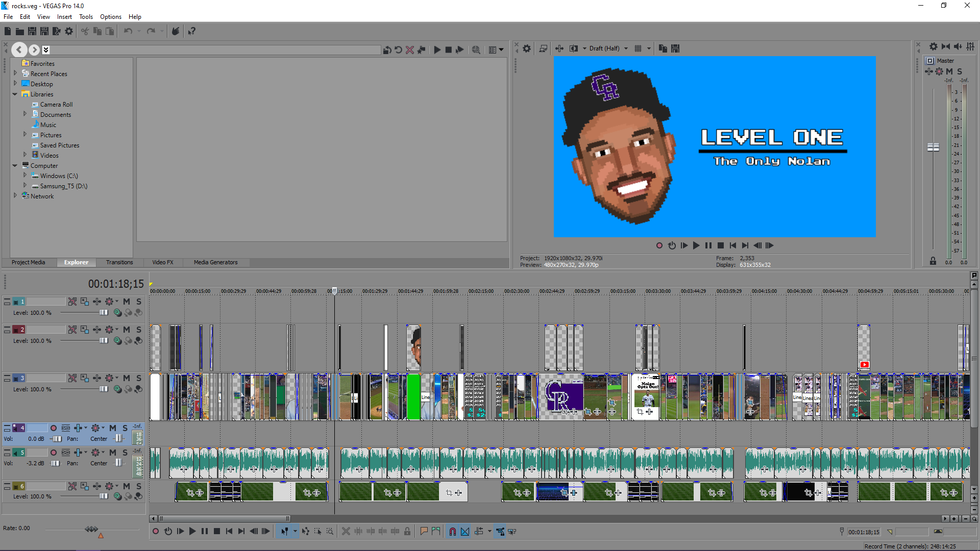Click Play in the Video Preview transport
The height and width of the screenshot is (551, 980).
[696, 245]
